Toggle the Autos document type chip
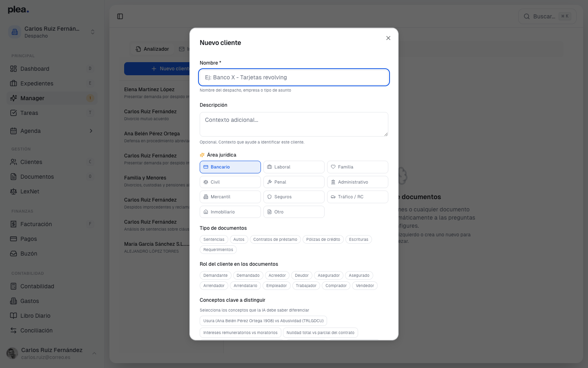 click(x=239, y=240)
